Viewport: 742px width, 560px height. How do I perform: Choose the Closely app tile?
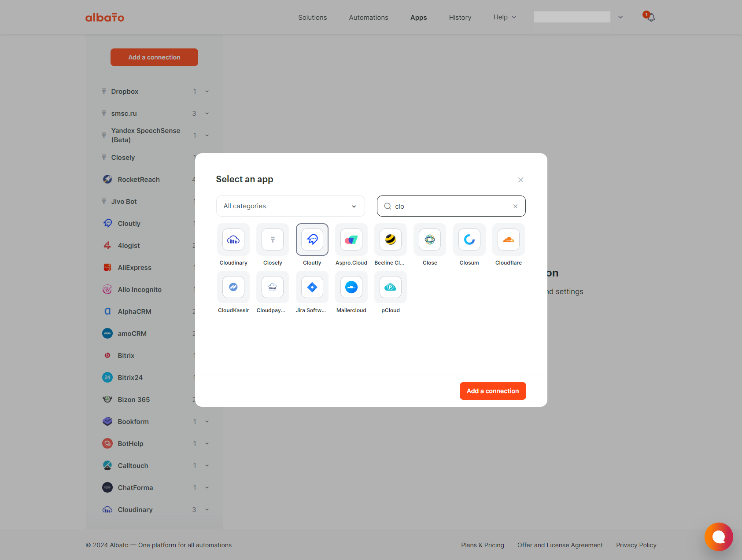point(273,239)
